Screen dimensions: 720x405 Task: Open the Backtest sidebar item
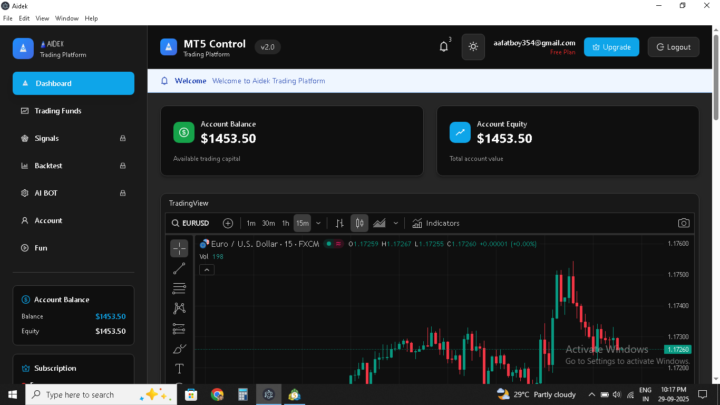click(x=73, y=166)
